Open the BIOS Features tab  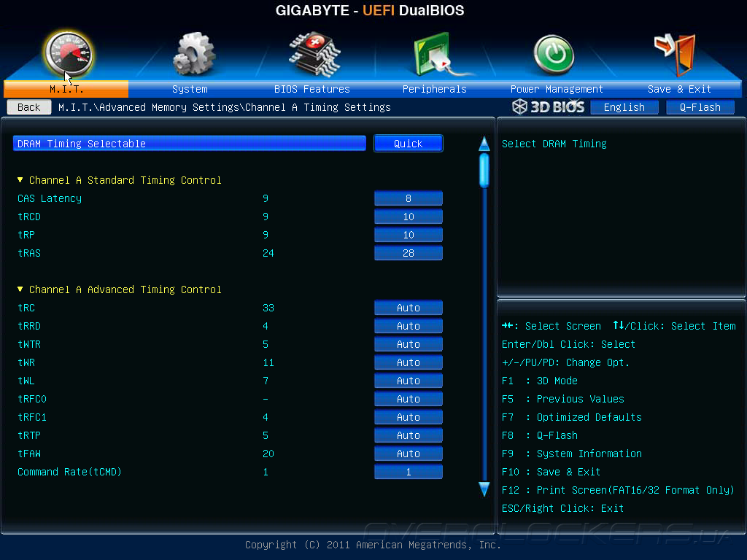pos(312,89)
